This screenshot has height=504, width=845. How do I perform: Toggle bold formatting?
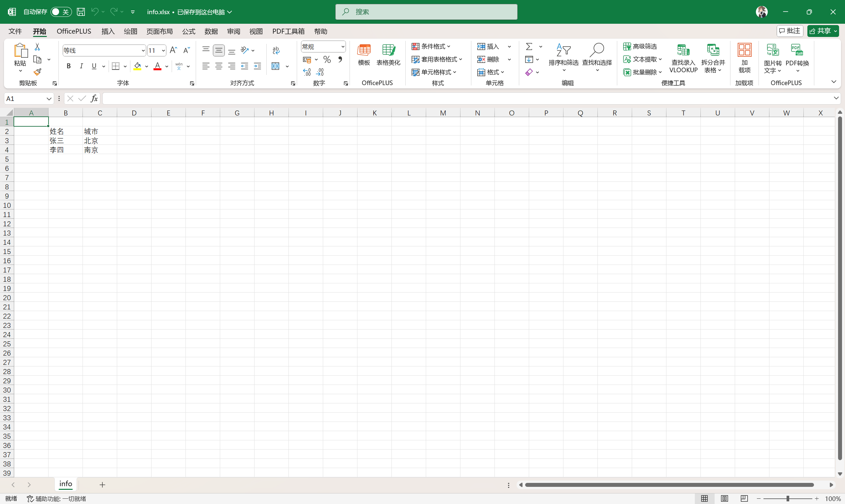tap(69, 66)
